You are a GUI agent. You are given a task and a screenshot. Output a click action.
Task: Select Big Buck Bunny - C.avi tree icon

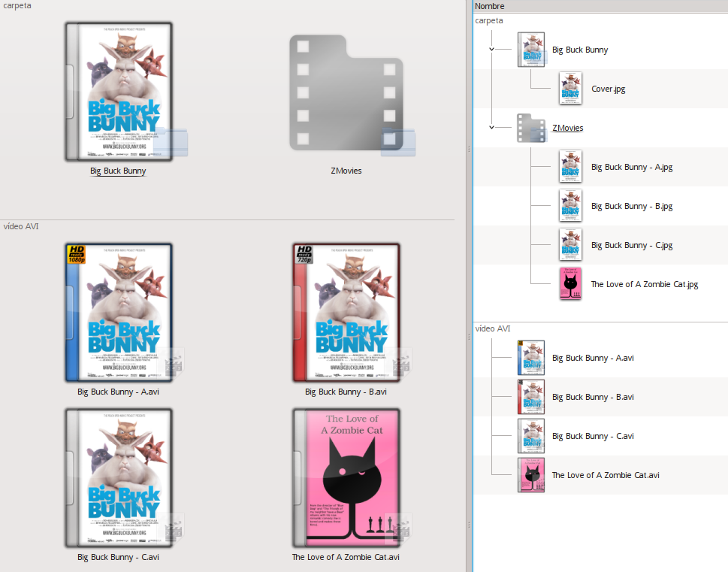[x=531, y=436]
